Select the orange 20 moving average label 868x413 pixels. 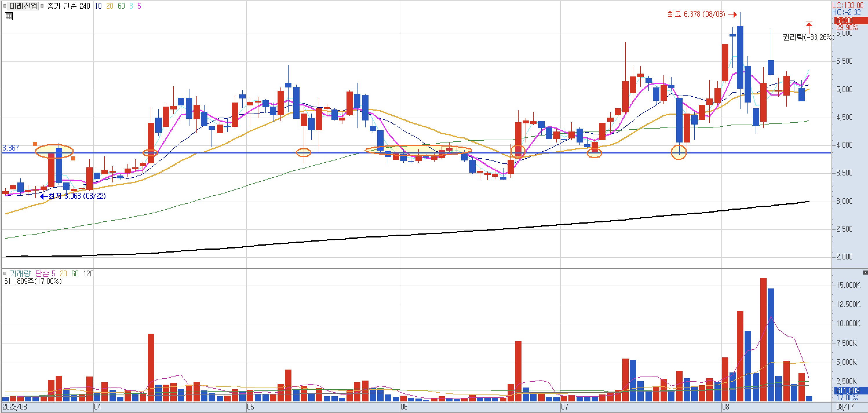click(x=110, y=6)
